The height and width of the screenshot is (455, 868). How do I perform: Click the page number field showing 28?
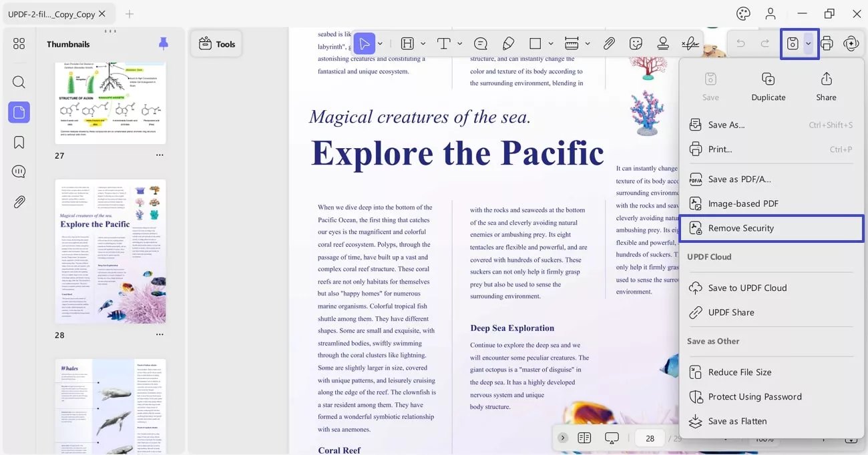click(650, 438)
